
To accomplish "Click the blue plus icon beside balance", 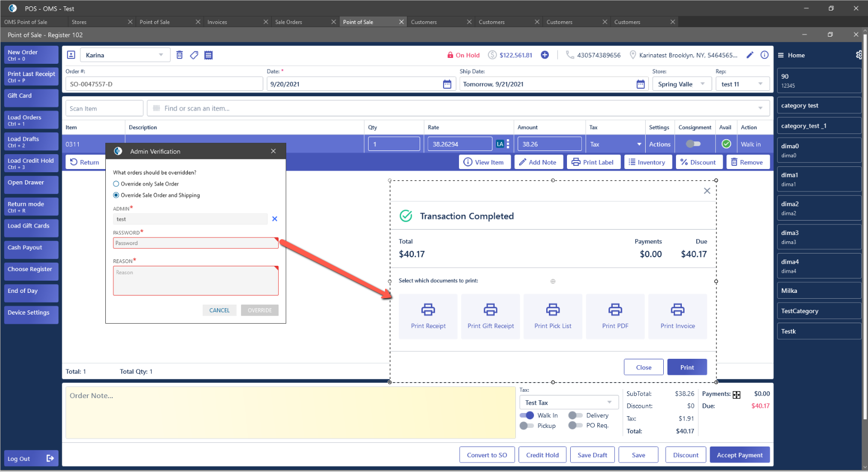I will point(545,55).
